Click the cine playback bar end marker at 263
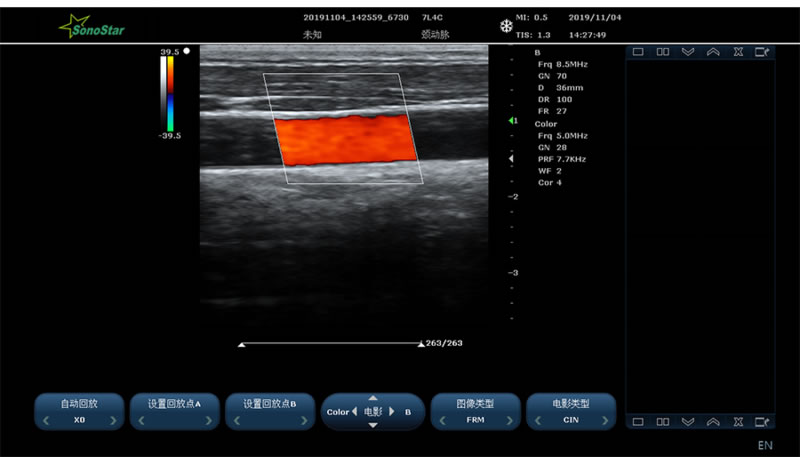The image size is (800, 457). [x=420, y=344]
